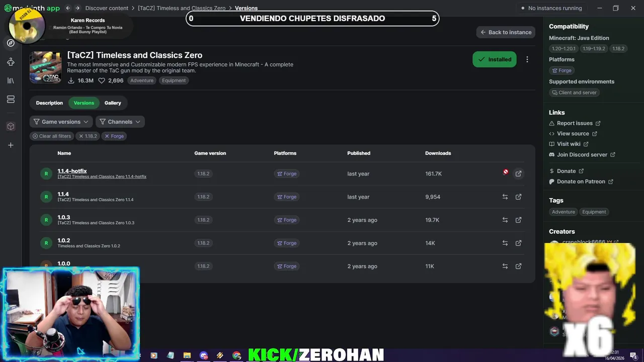Click the 1.19–1.19.2 compatibility tag
Screen dimensions: 644x362
(x=594, y=49)
